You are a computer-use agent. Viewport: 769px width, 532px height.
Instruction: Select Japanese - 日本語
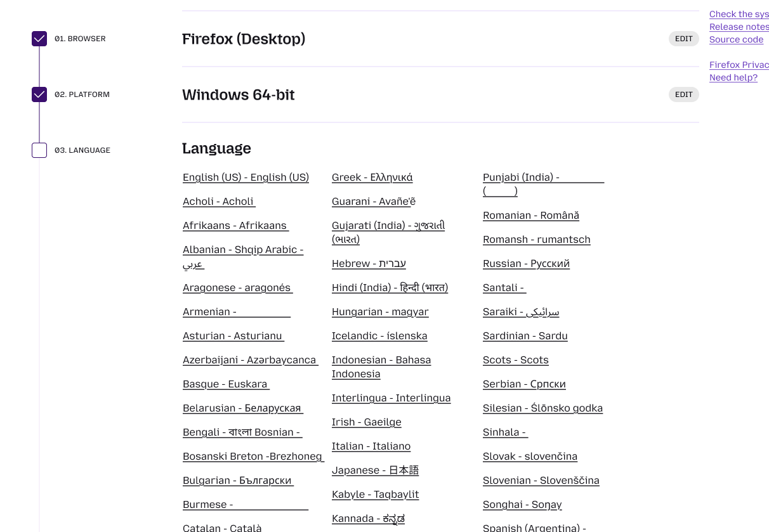(x=375, y=470)
